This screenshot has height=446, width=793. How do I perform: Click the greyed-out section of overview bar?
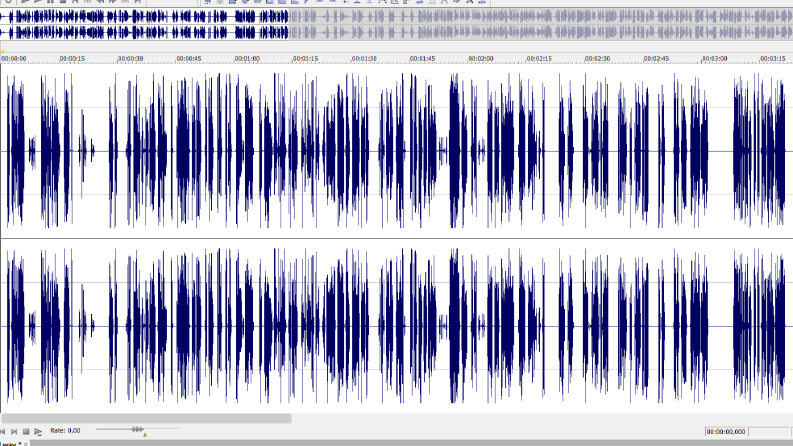(x=541, y=24)
